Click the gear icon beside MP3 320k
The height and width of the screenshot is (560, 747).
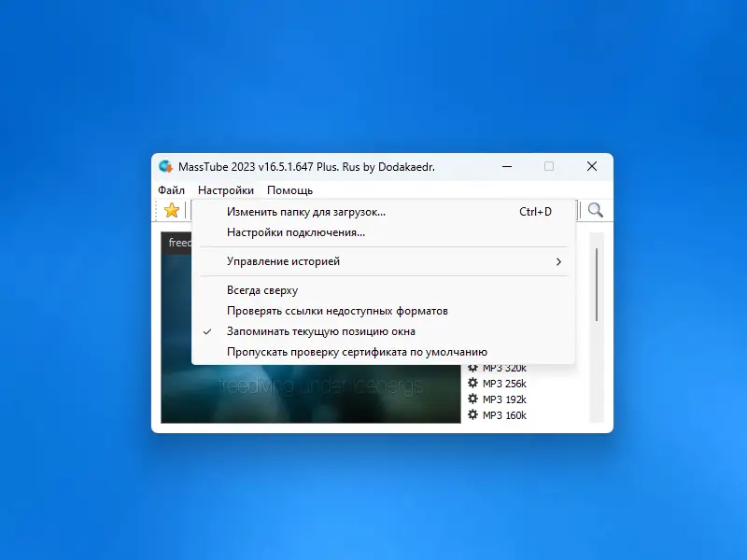coord(472,368)
